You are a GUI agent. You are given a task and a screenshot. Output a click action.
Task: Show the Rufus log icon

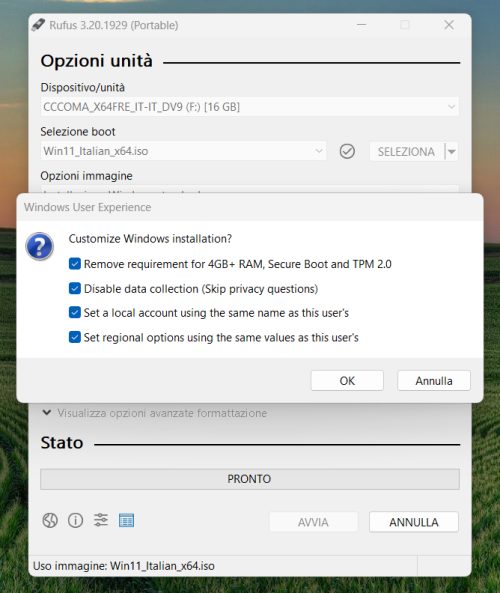[126, 520]
